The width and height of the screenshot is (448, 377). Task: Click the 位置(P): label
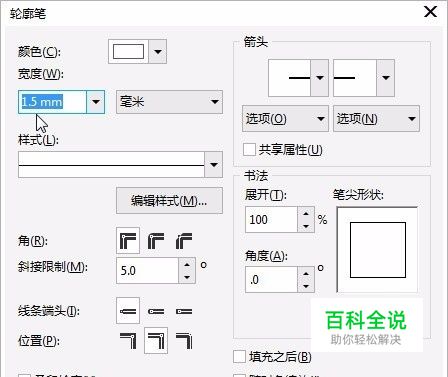[x=39, y=341]
